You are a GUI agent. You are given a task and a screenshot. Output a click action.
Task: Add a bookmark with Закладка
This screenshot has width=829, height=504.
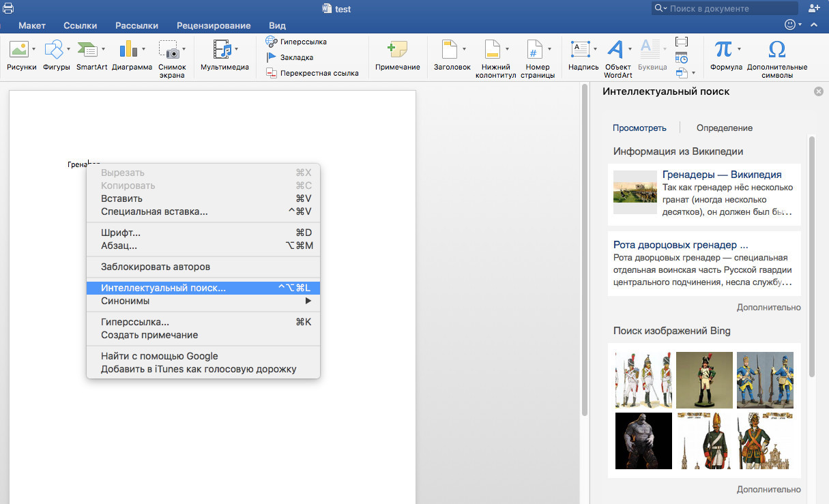[x=271, y=57]
